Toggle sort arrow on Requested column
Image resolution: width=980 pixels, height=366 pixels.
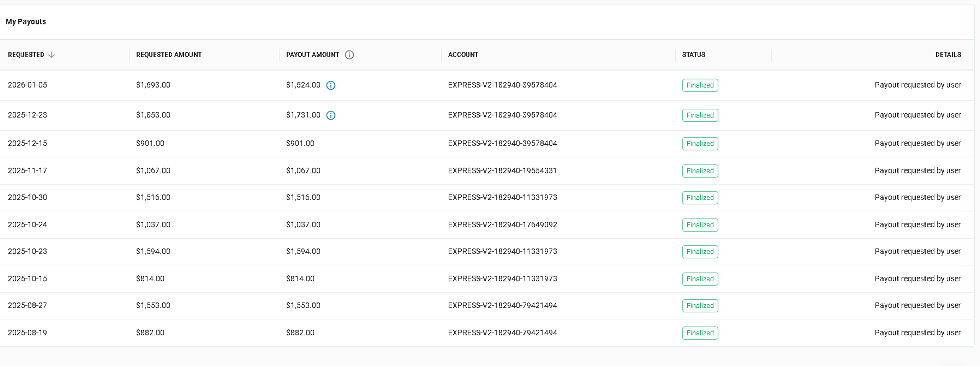[52, 55]
